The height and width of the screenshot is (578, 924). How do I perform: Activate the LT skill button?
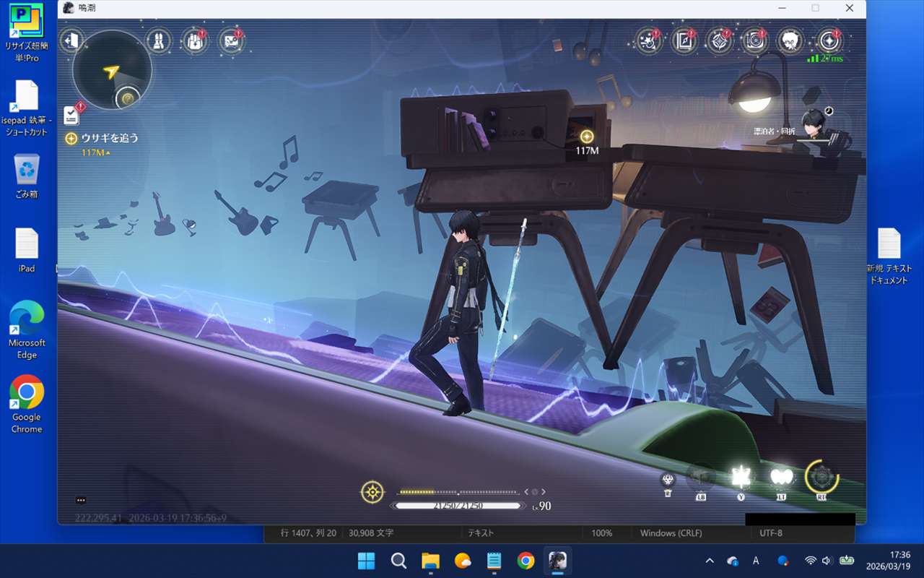pos(781,477)
